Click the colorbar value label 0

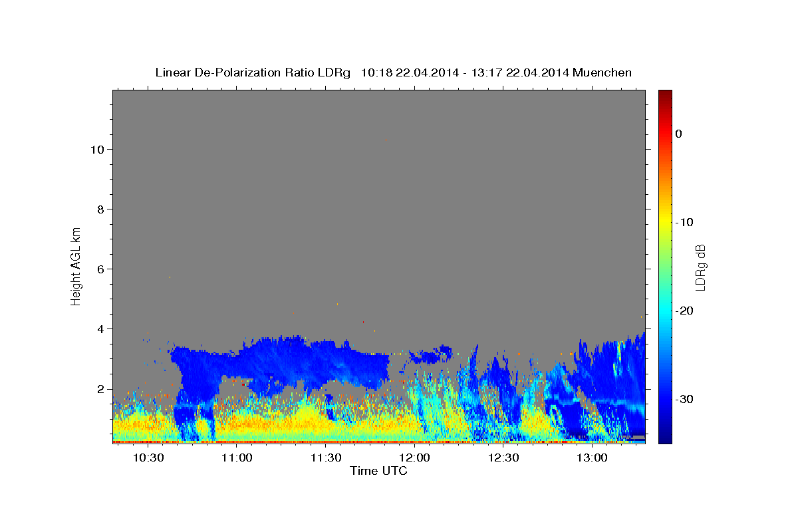click(x=678, y=134)
